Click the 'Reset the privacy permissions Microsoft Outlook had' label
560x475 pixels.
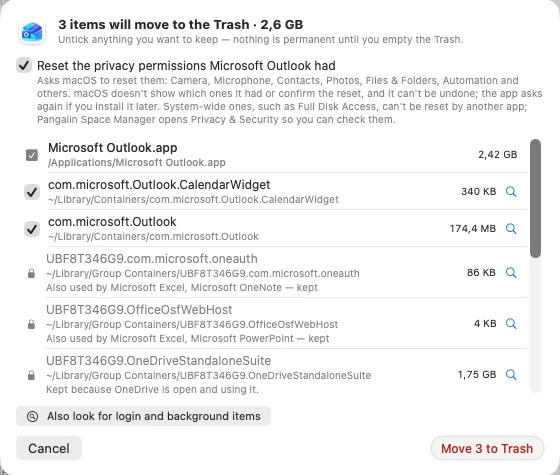point(186,66)
